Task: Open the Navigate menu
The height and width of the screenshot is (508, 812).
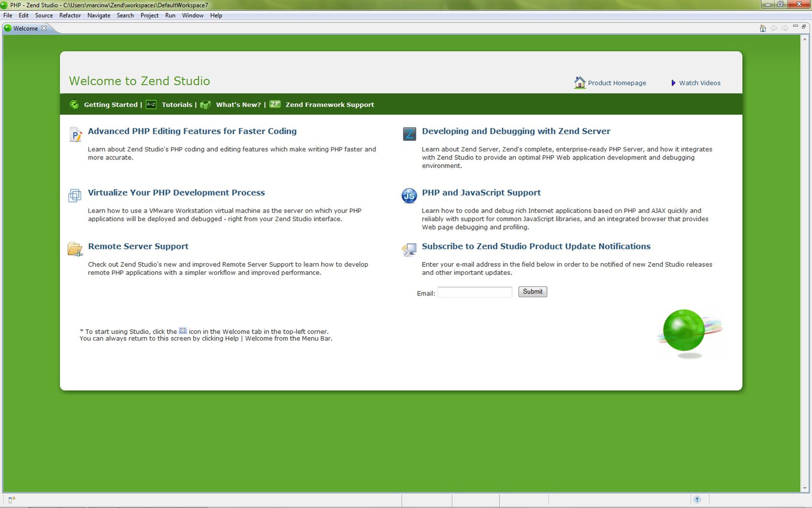Action: pos(99,15)
